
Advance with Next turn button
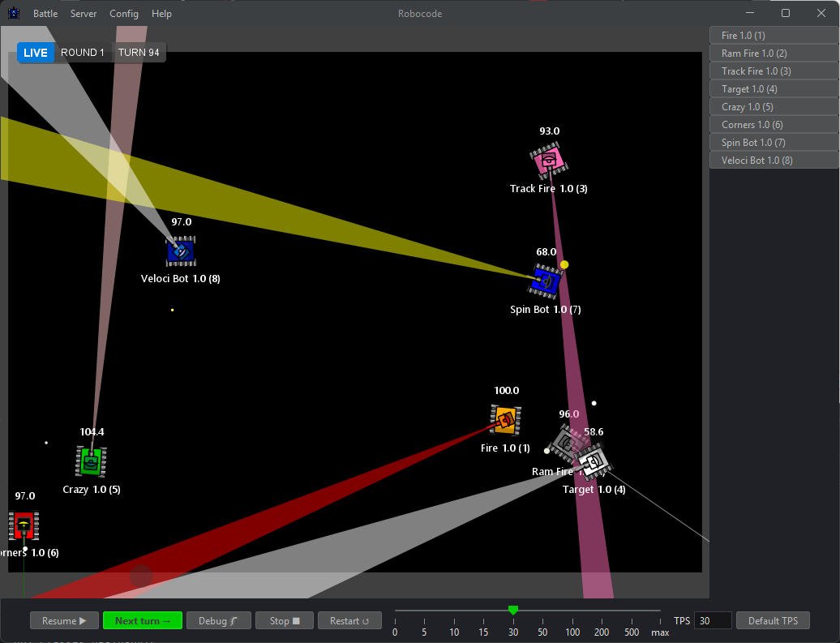tap(143, 620)
